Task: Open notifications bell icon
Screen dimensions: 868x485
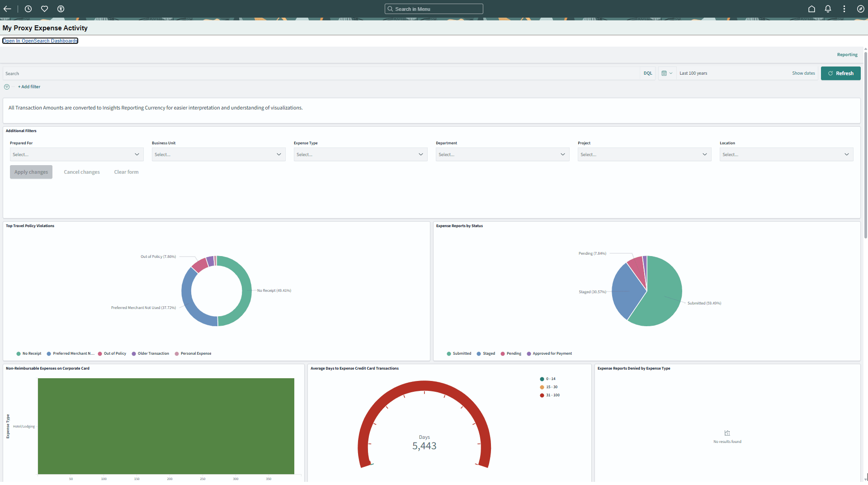Action: click(828, 9)
